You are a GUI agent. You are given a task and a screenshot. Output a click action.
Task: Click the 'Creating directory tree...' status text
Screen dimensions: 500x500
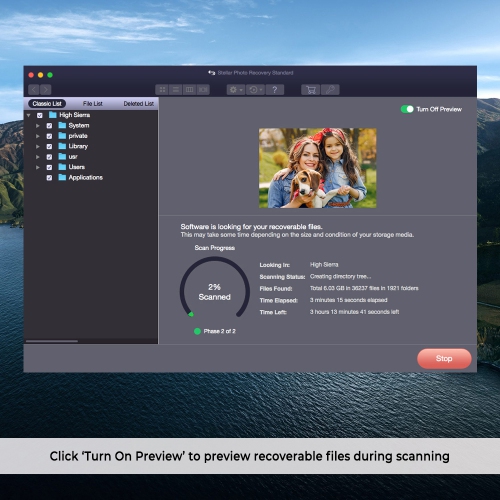coord(340,276)
